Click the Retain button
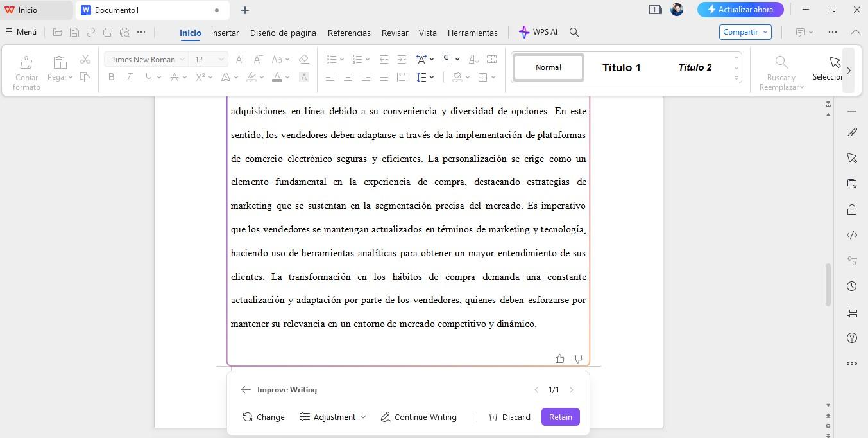Screen dimensions: 868x438 coord(559,417)
